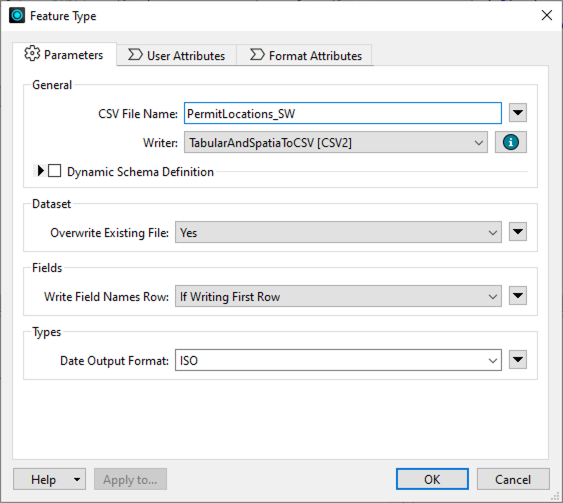
Task: Open the Write Field Names Row dropdown
Action: 338,296
